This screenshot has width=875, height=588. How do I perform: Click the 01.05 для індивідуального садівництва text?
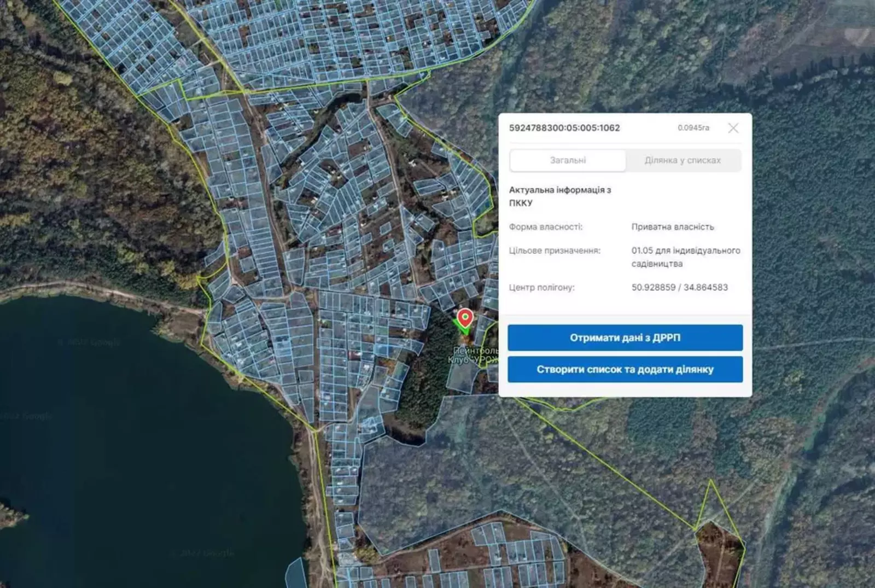pos(685,257)
